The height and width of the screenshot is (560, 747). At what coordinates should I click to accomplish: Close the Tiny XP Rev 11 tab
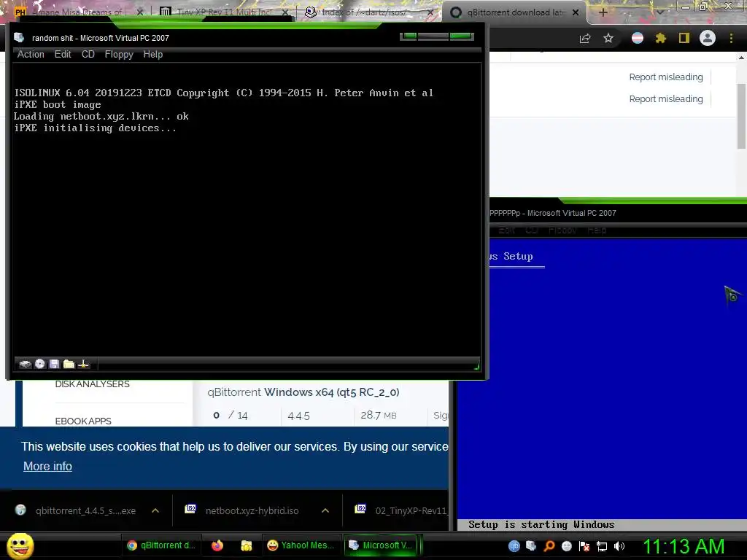(x=285, y=12)
